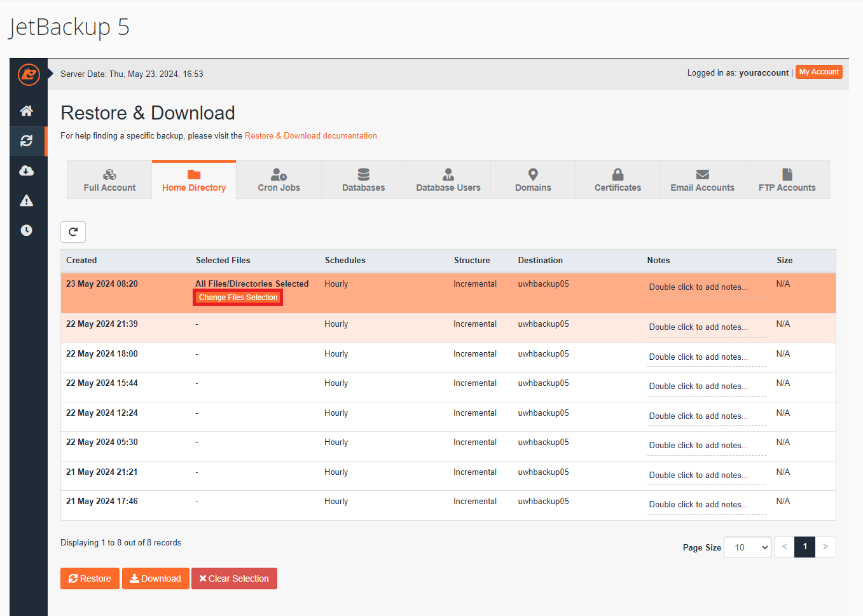Image resolution: width=863 pixels, height=616 pixels.
Task: Select the 21 May 2024 21:21 backup
Action: coord(448,476)
